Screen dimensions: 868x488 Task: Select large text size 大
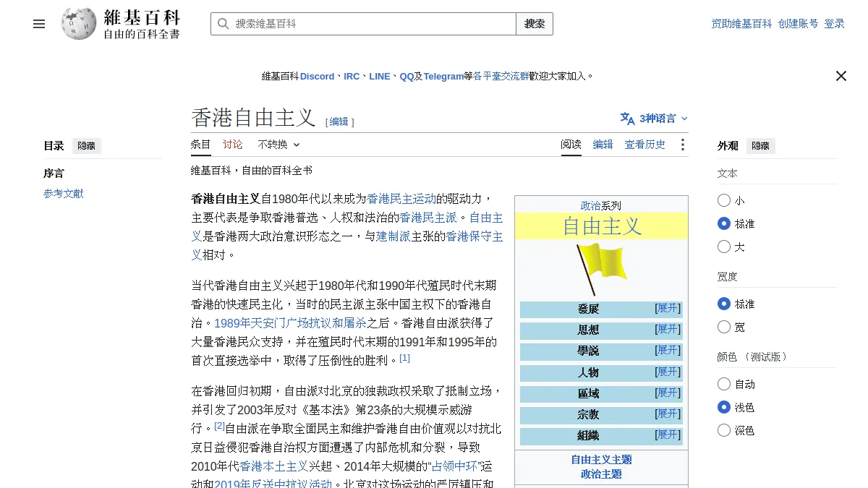click(724, 247)
